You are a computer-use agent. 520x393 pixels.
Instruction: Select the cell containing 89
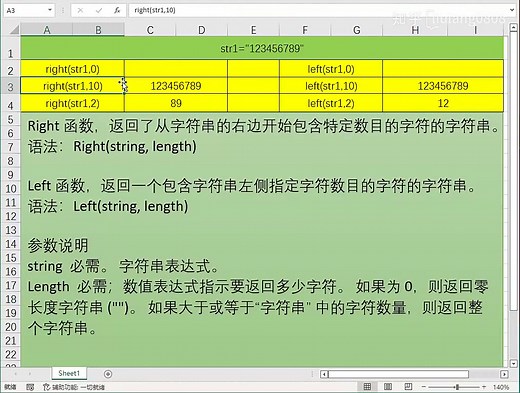tap(176, 103)
